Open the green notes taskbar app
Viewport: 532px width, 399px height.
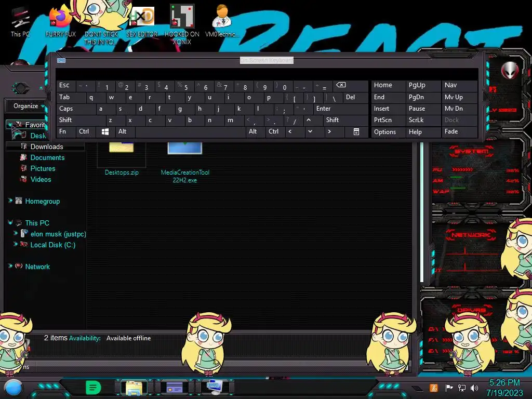[94, 388]
